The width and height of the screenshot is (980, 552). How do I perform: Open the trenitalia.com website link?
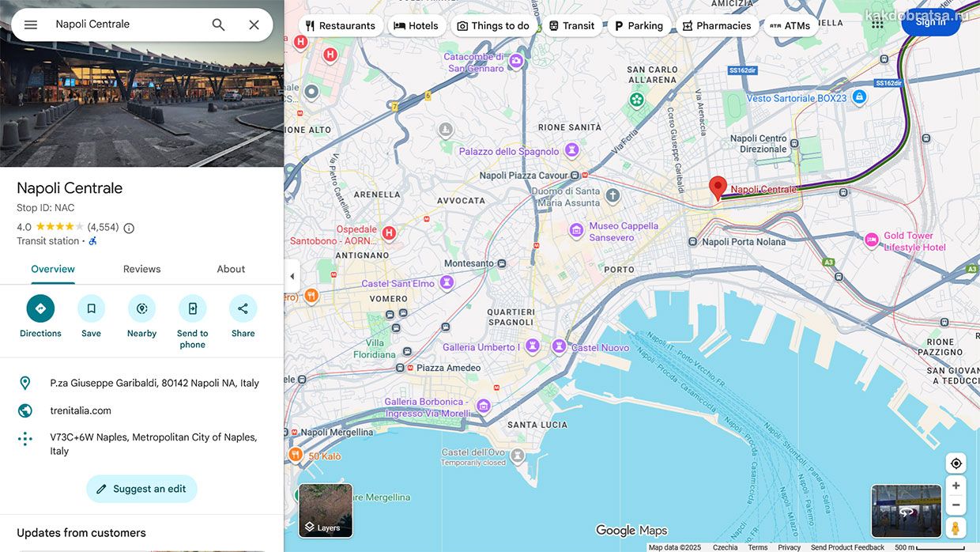pos(81,410)
